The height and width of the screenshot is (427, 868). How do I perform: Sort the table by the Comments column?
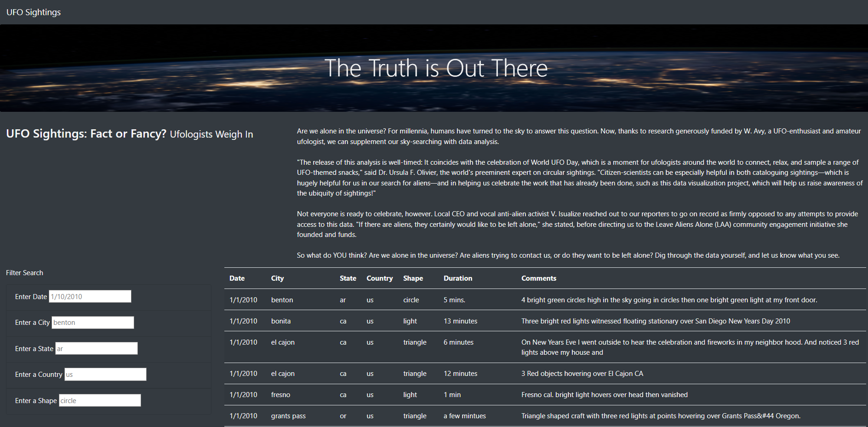[x=538, y=278]
